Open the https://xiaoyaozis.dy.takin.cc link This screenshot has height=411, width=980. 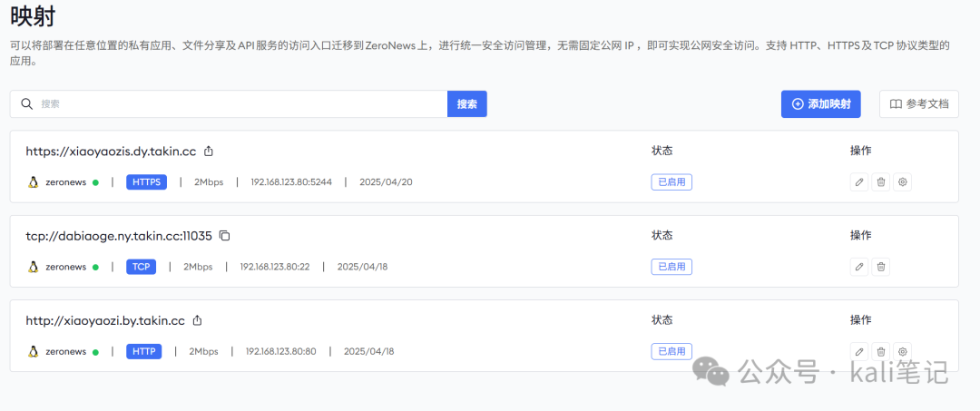(111, 152)
